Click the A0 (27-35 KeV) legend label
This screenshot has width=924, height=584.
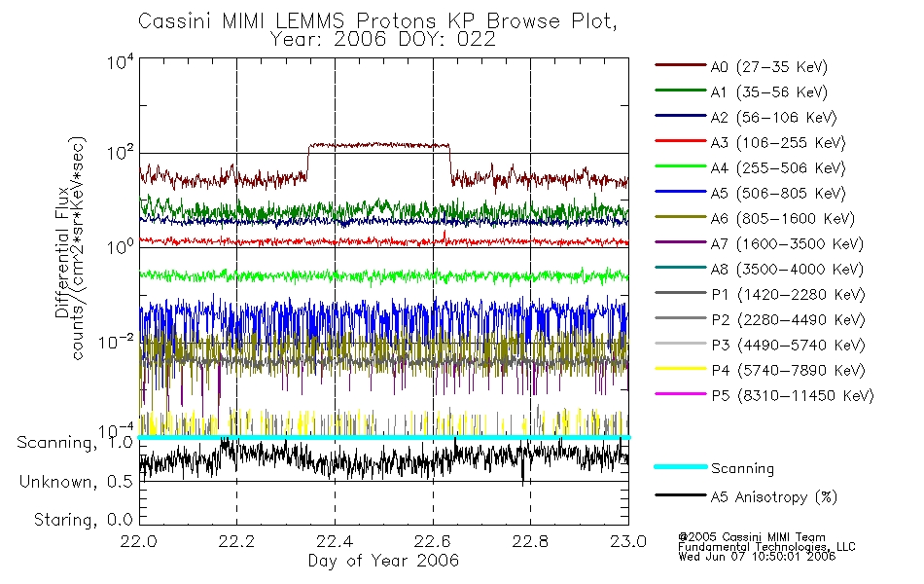pos(769,67)
